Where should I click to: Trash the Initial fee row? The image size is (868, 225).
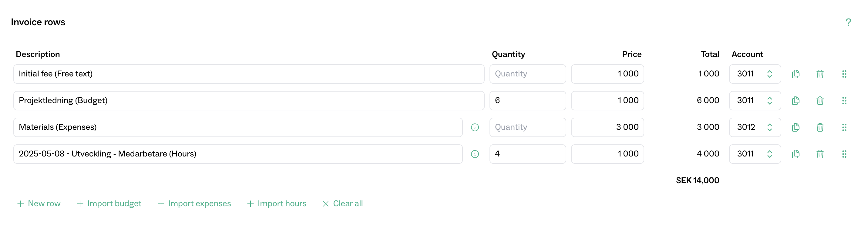coord(819,74)
